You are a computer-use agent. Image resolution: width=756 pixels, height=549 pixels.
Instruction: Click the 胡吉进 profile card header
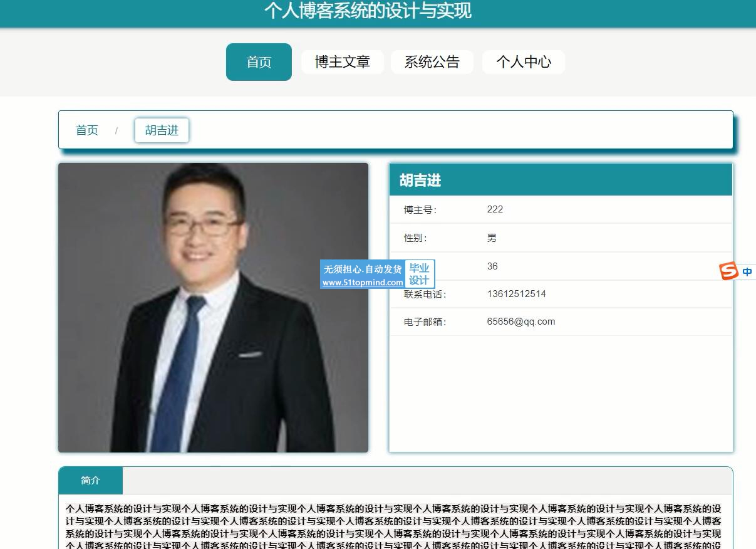[x=561, y=180]
